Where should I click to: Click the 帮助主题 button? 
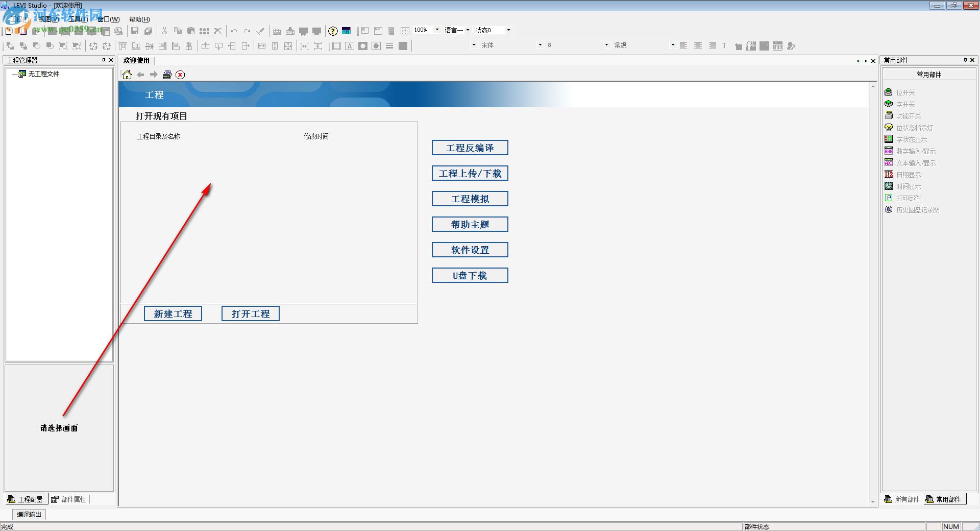pos(470,224)
